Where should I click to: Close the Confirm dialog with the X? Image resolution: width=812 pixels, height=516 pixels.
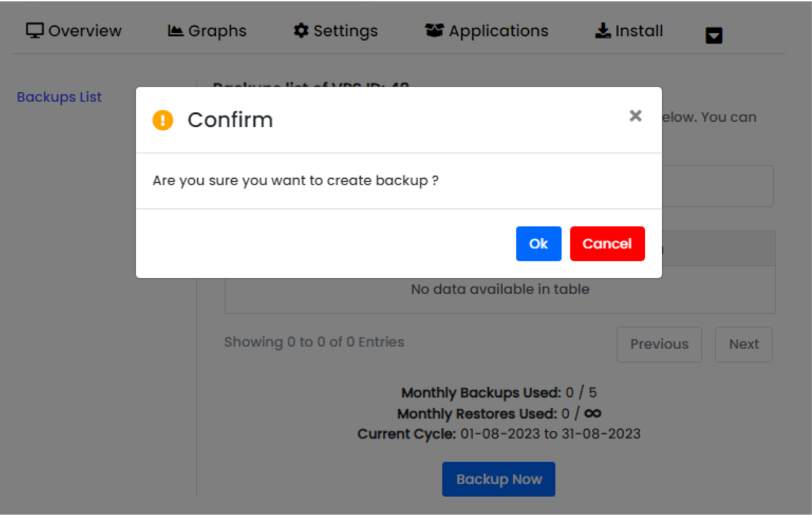[635, 116]
